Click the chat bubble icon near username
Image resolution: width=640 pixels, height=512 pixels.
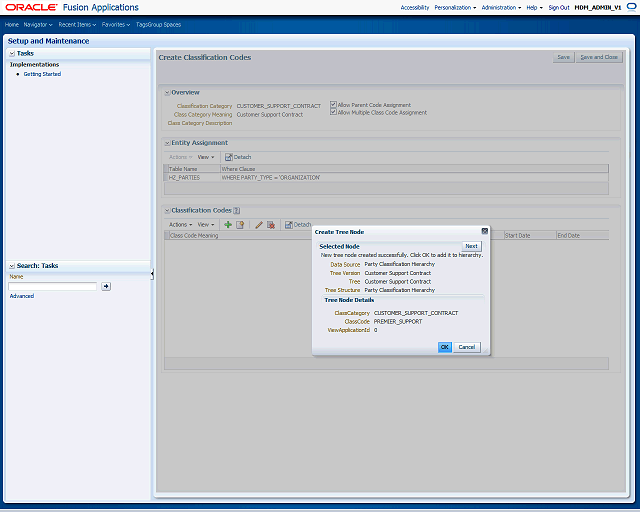click(631, 7)
